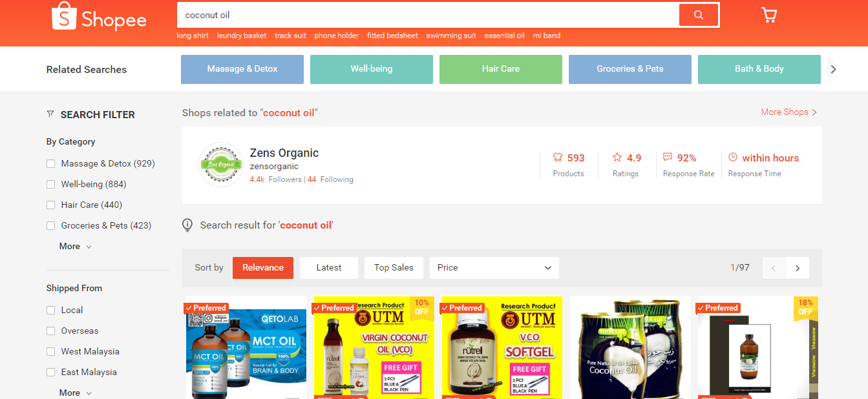Click the coconut oil search input field
Viewport: 868px width, 399px height.
pyautogui.click(x=428, y=15)
